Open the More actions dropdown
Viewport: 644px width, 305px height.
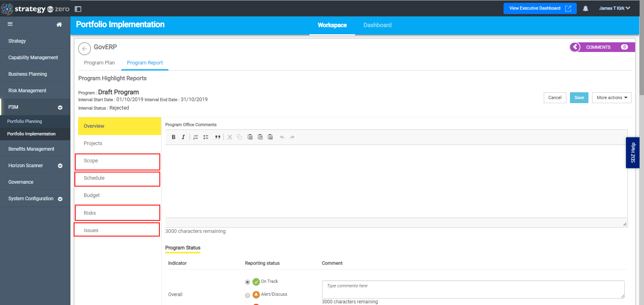pos(611,98)
